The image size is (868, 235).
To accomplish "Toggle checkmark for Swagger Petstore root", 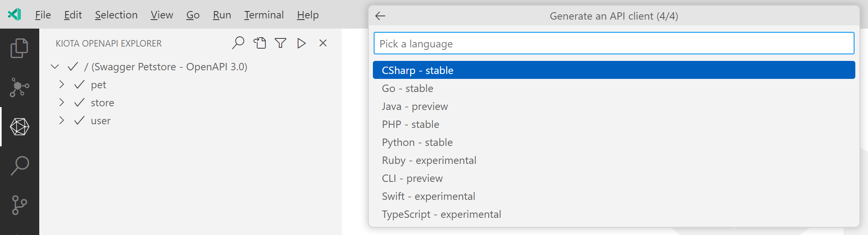I will coord(73,67).
